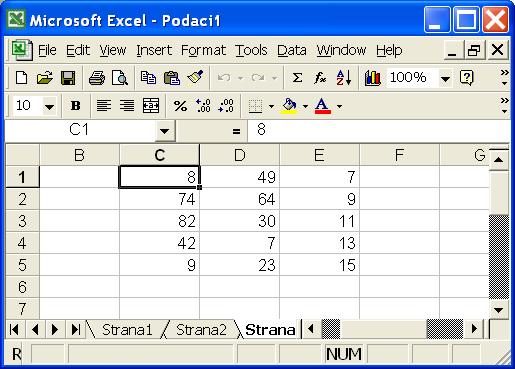Click the vertical scrollbar up arrow
The height and width of the screenshot is (369, 515).
coord(499,159)
